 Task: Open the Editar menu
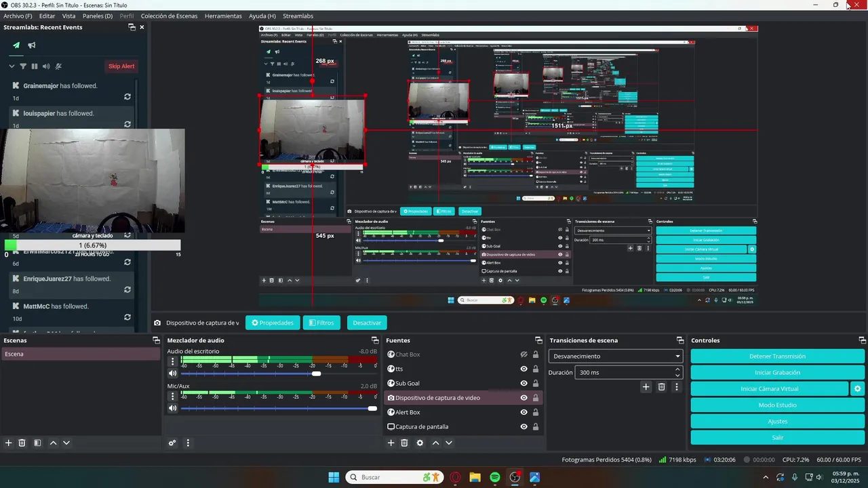47,16
